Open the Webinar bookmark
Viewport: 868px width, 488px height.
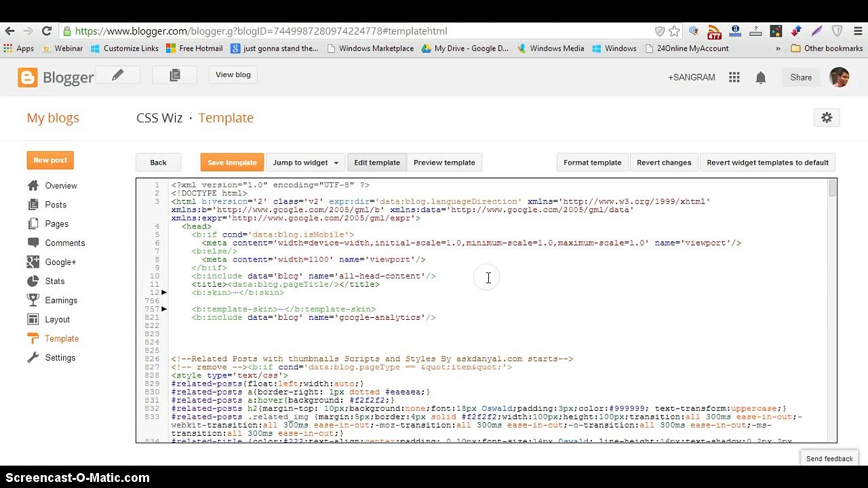(62, 48)
